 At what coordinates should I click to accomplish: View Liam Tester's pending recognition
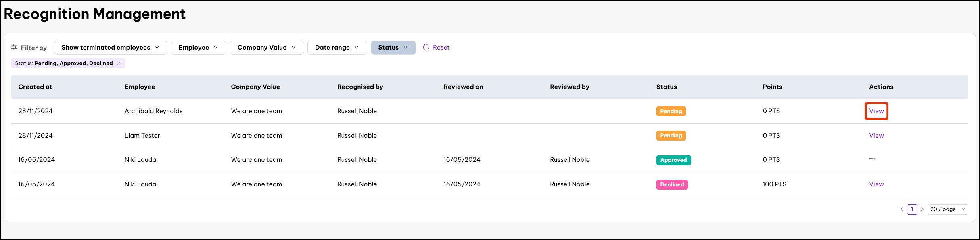coord(876,136)
